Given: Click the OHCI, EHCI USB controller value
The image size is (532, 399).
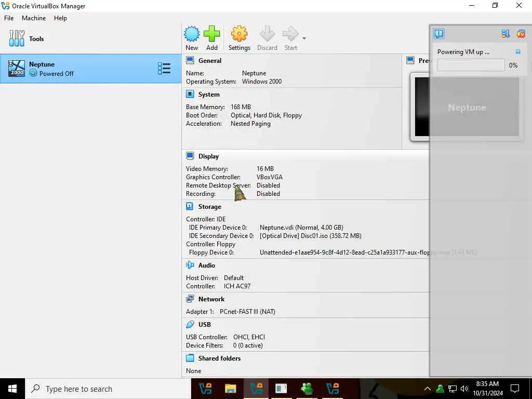Looking at the screenshot, I should pos(249,337).
